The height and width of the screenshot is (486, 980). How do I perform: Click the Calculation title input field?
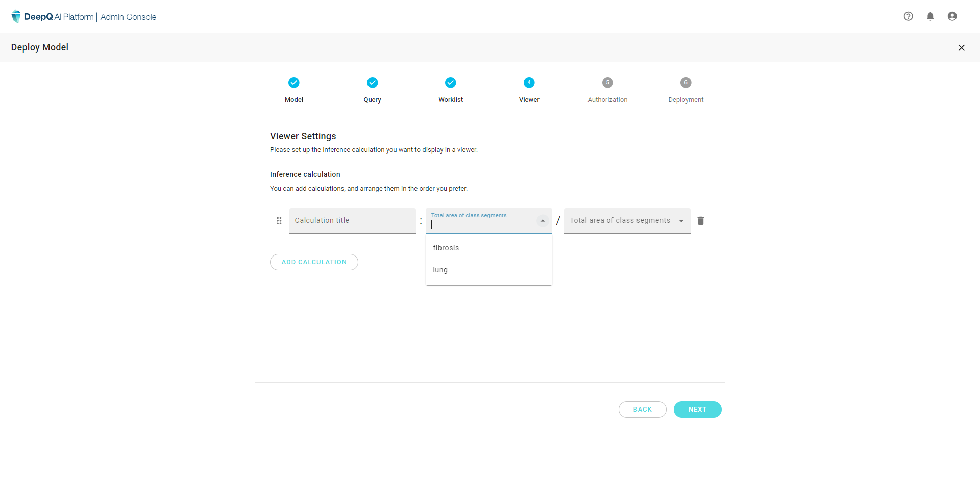352,221
